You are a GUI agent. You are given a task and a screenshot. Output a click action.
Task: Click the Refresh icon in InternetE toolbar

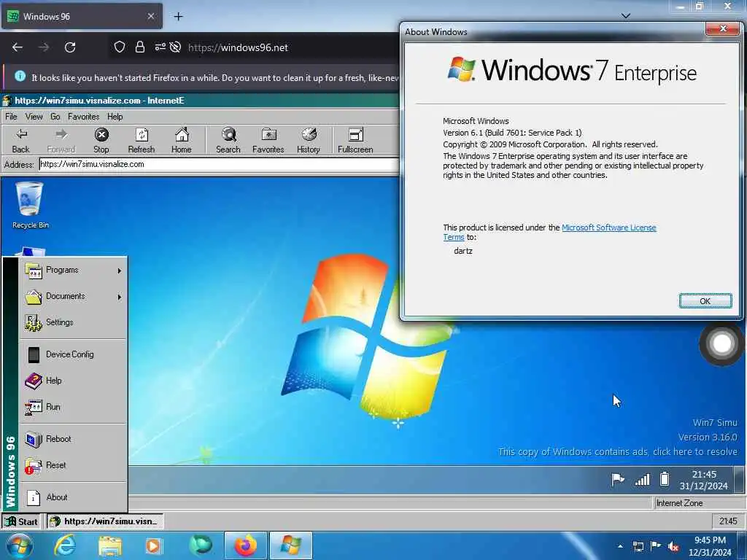coord(142,141)
